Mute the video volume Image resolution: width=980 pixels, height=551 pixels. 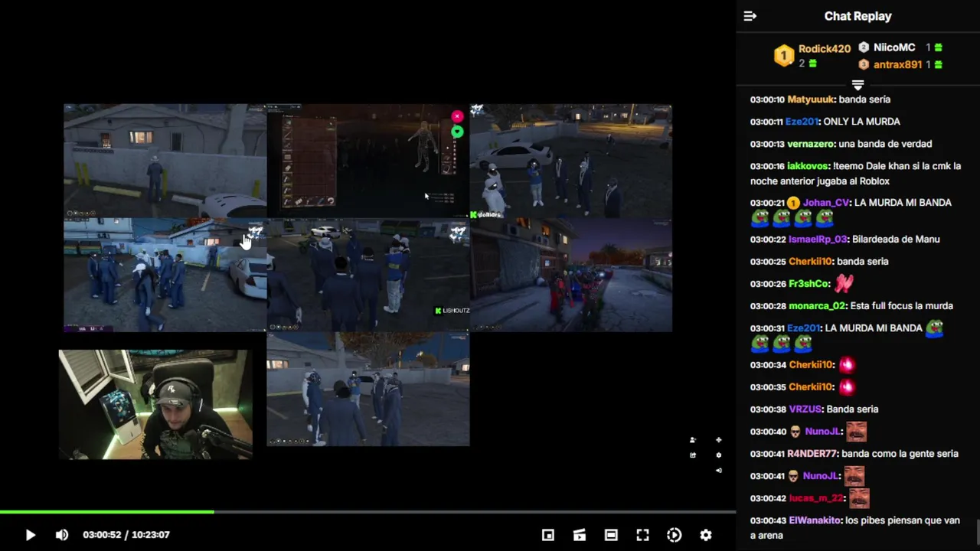(x=62, y=535)
